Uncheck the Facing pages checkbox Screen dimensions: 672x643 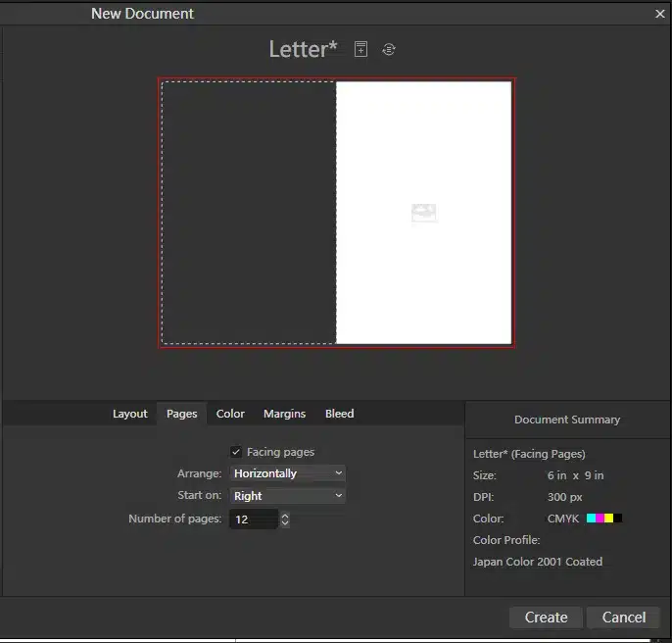tap(236, 452)
